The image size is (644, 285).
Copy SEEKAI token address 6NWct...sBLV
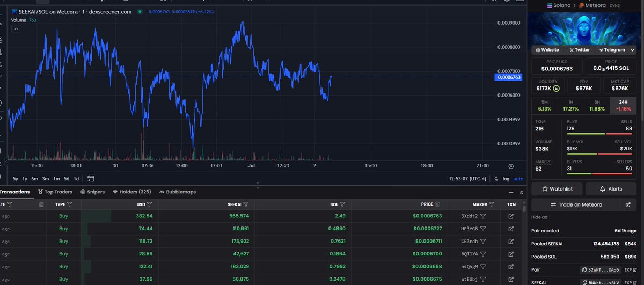pos(601,282)
